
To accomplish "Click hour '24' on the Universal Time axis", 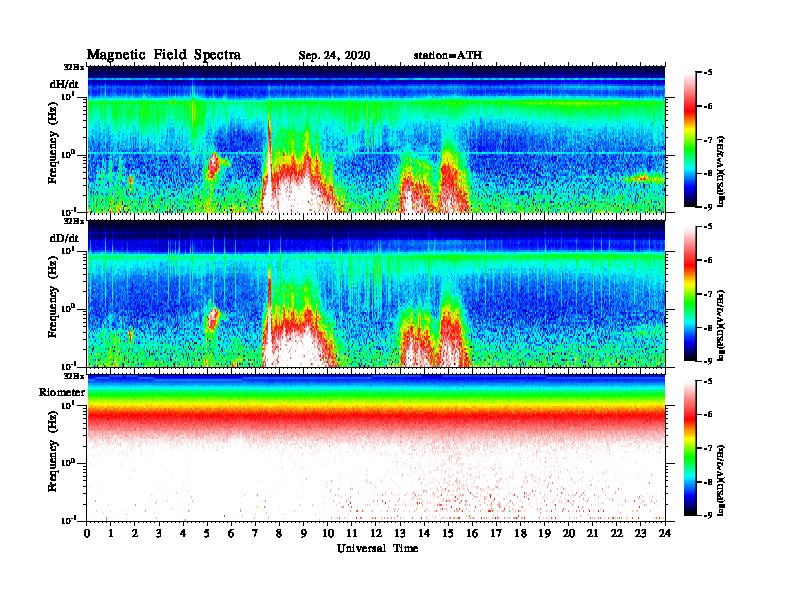I will coord(665,534).
